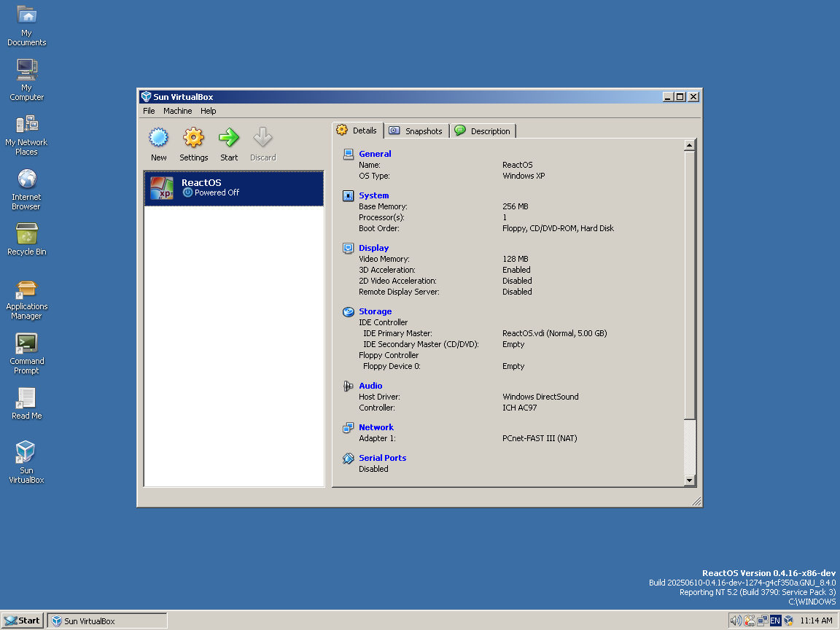The image size is (840, 630).
Task: Click the System section chip icon
Action: point(349,196)
